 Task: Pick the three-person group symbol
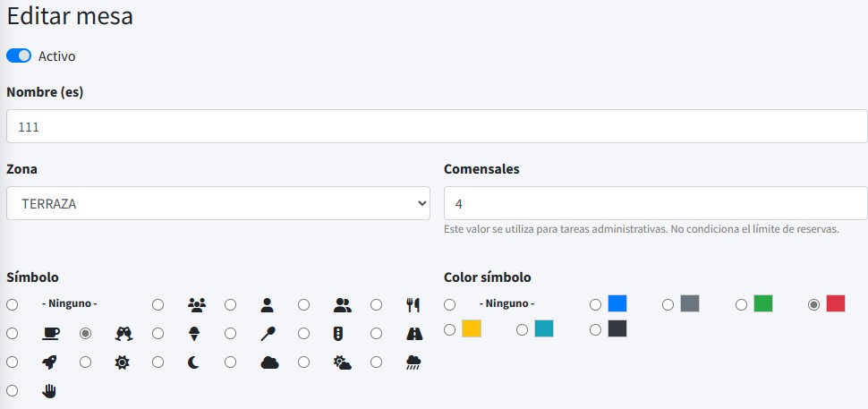click(158, 305)
